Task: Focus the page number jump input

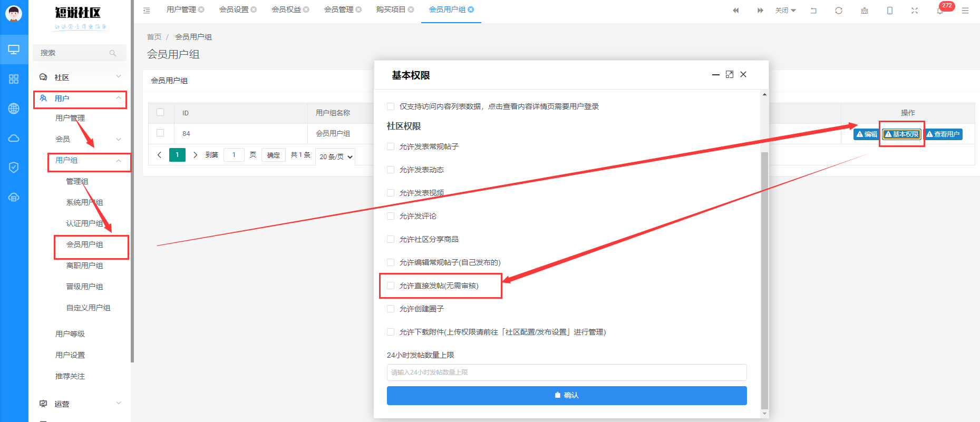Action: (x=234, y=155)
